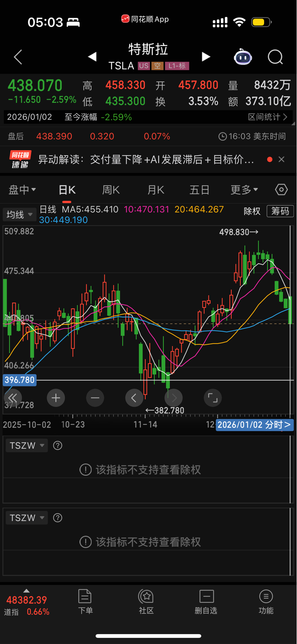Open help icon beside first TSZW
The height and width of the screenshot is (644, 297).
coord(58,446)
